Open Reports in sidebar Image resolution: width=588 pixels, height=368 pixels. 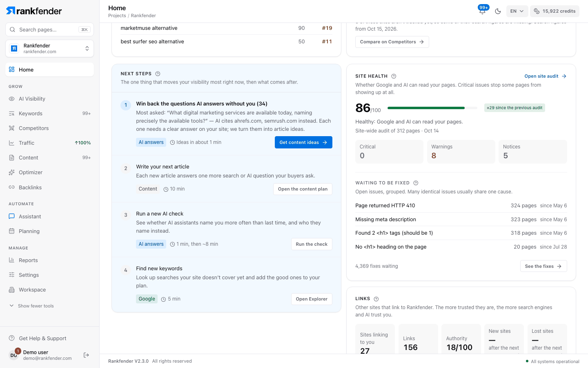click(49, 260)
